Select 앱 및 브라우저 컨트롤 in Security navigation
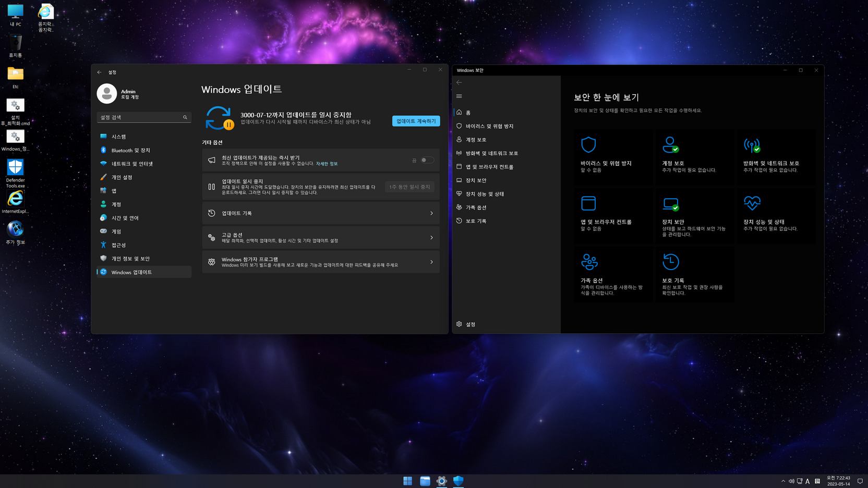Screen dimensions: 868x488 (506, 167)
